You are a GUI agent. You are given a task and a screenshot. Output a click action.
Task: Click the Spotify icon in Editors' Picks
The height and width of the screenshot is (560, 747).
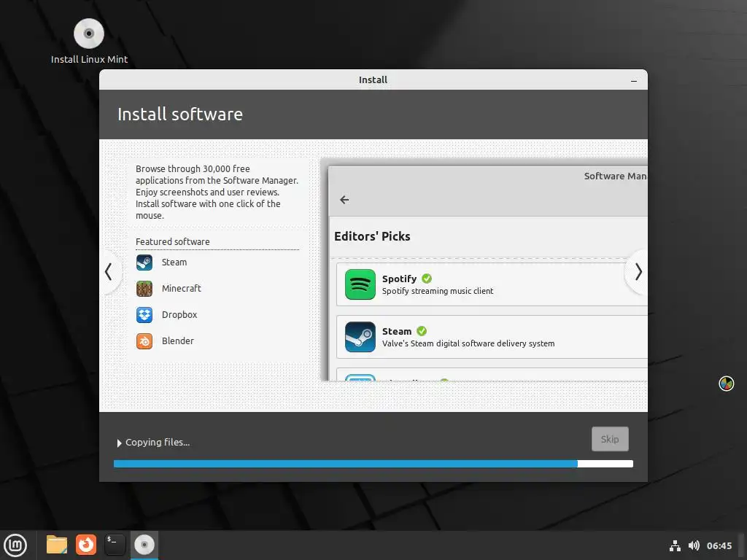[360, 284]
